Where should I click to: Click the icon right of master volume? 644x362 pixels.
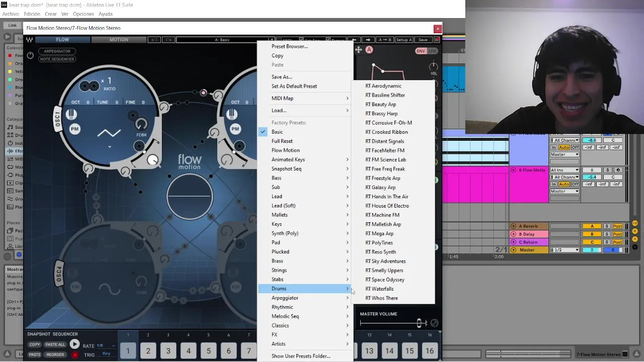click(434, 323)
